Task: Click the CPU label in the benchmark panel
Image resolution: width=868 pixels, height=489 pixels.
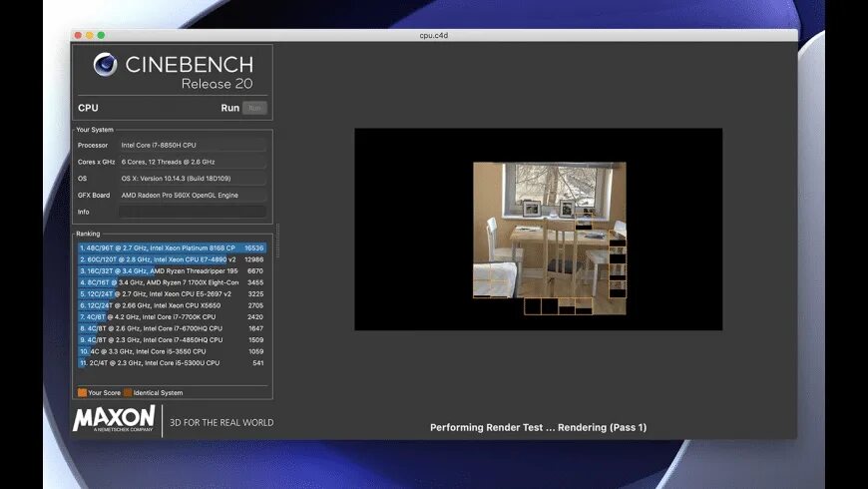Action: (88, 108)
